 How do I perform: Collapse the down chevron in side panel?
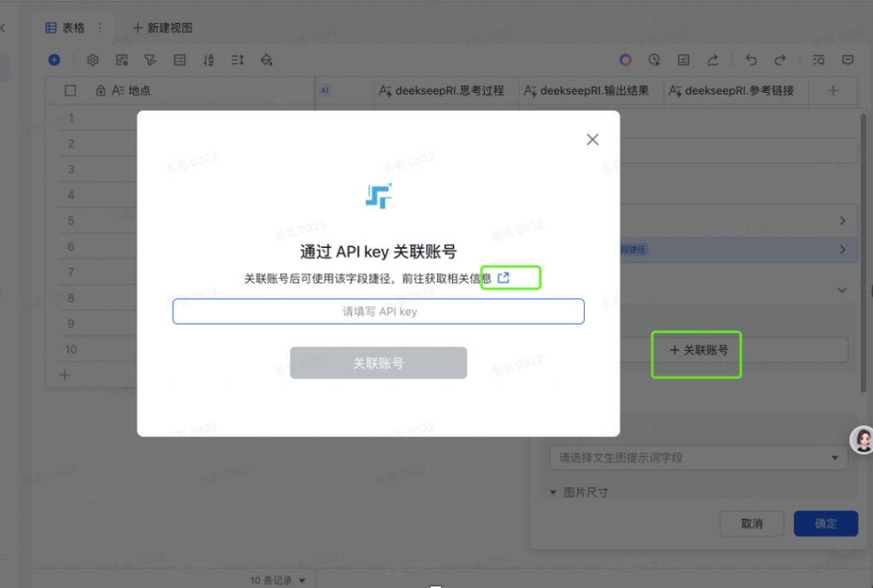pos(842,290)
